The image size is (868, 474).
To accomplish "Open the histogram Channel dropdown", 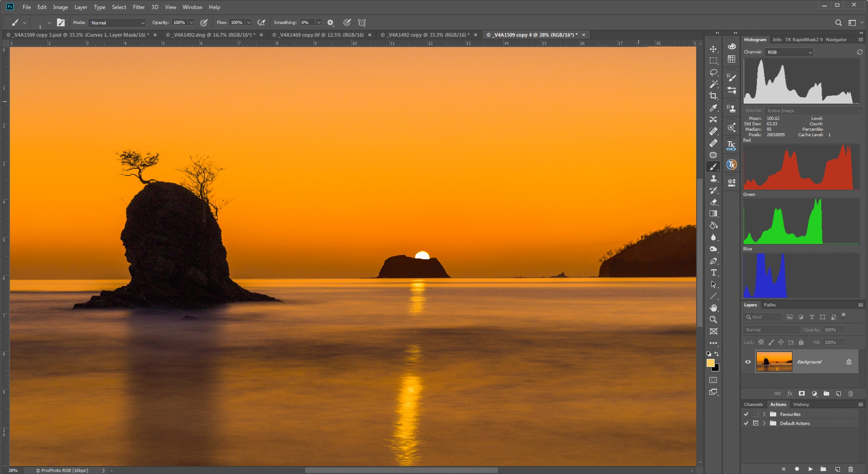I will 790,52.
